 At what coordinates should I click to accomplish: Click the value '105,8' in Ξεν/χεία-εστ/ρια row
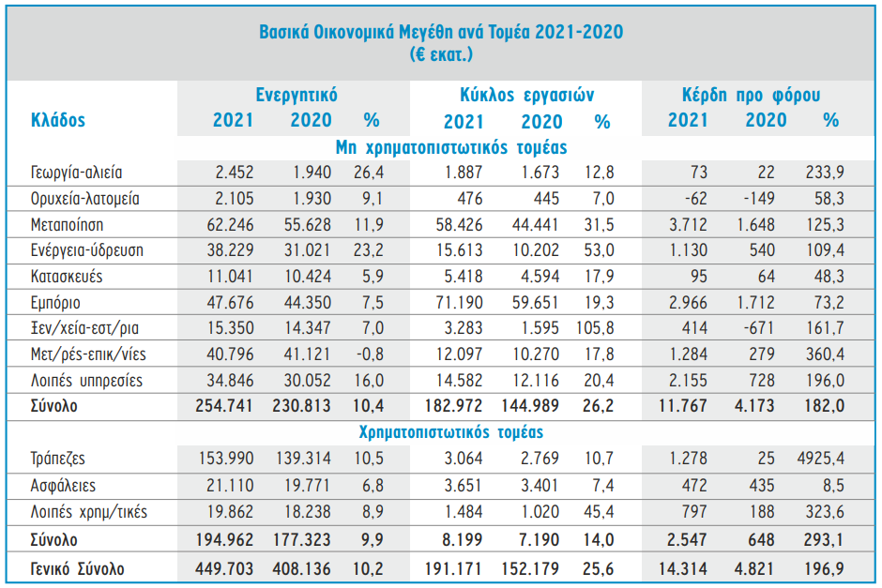pos(595,327)
